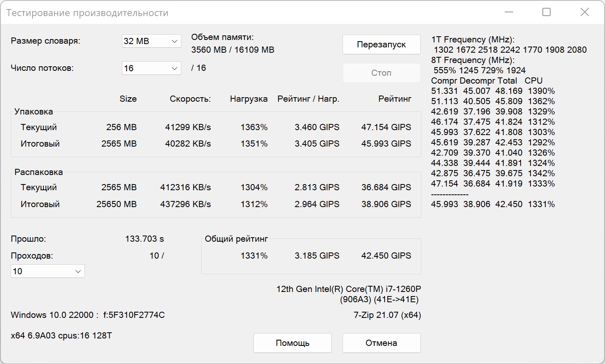Image resolution: width=605 pixels, height=364 pixels.
Task: Select the Прошло label
Action: [x=28, y=239]
